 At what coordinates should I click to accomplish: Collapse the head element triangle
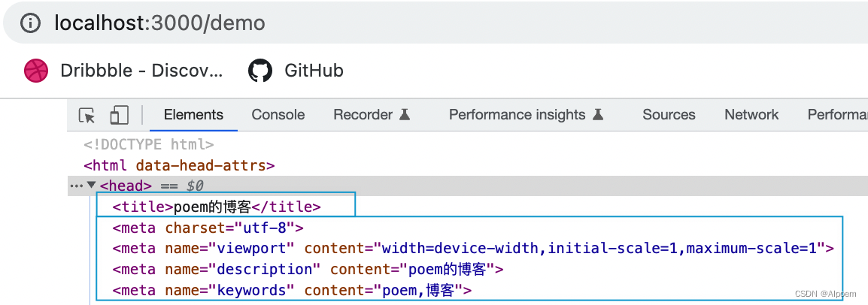pyautogui.click(x=92, y=186)
